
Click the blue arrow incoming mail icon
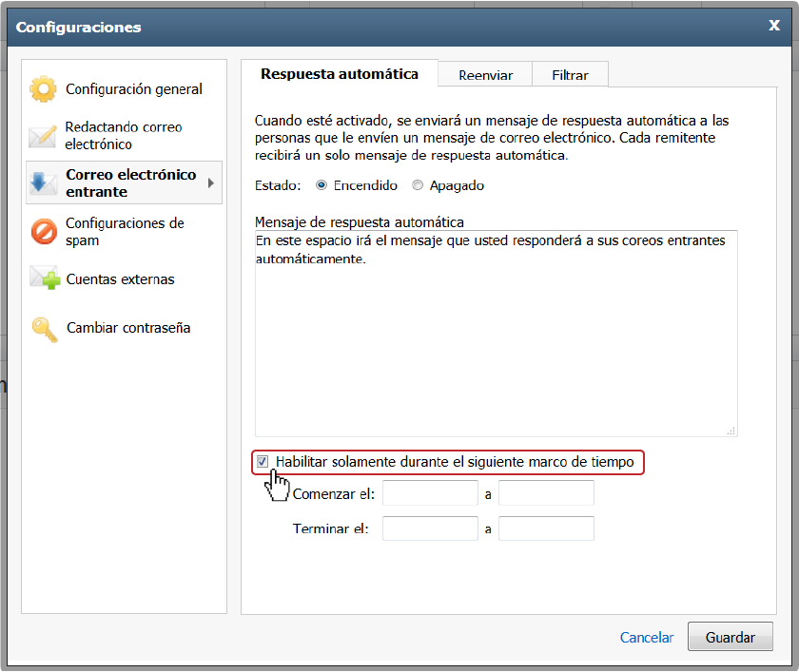[x=43, y=183]
